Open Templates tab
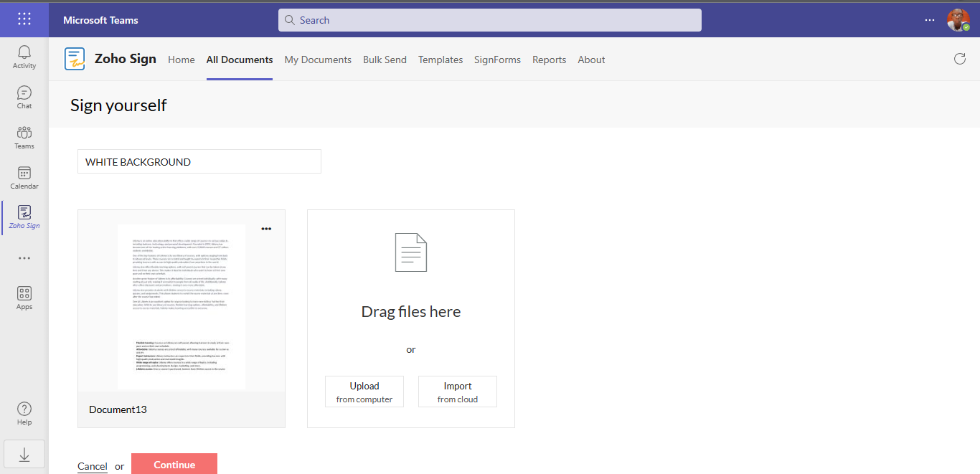 [440, 60]
